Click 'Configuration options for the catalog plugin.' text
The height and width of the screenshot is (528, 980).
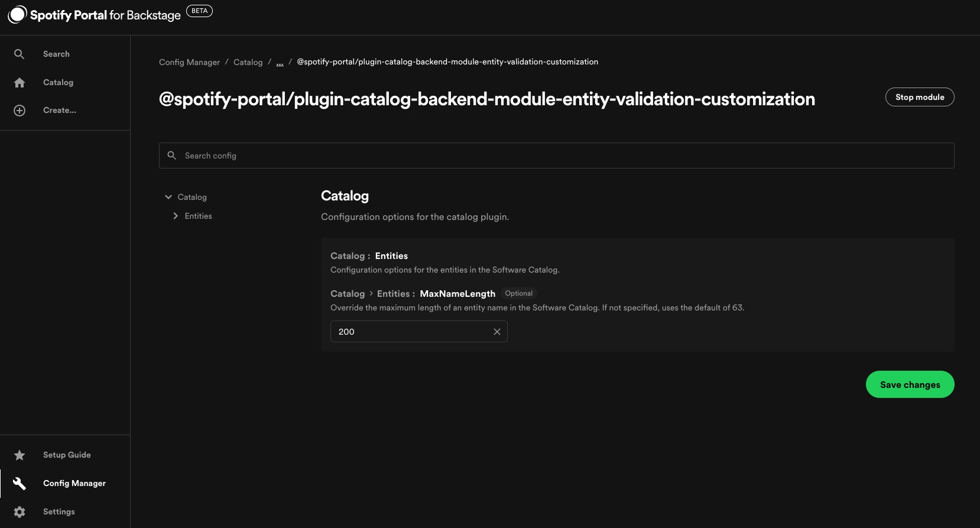coord(415,217)
